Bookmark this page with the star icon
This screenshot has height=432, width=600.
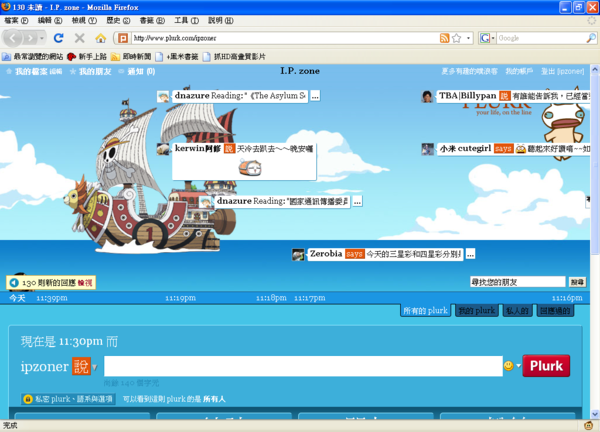(457, 38)
